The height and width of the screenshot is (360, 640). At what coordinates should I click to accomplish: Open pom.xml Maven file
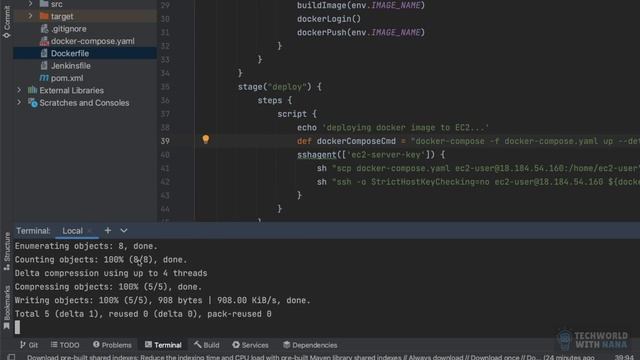pyautogui.click(x=67, y=78)
